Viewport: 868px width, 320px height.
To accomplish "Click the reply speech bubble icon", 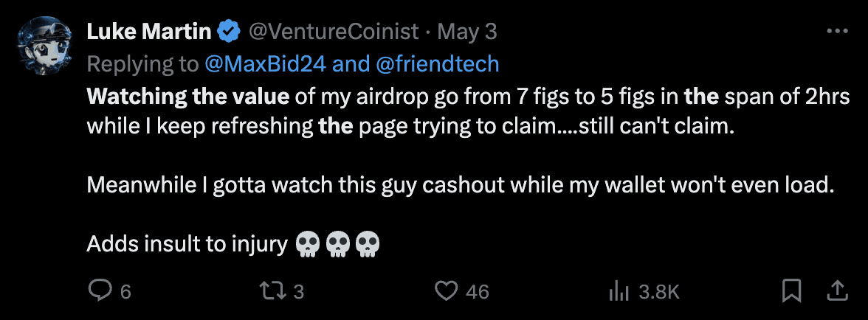I will coord(99,292).
